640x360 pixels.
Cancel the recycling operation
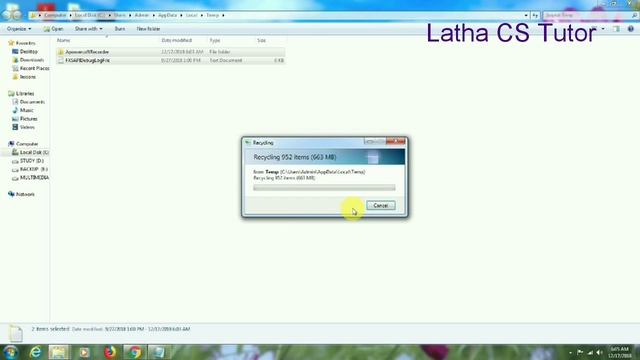pos(380,205)
